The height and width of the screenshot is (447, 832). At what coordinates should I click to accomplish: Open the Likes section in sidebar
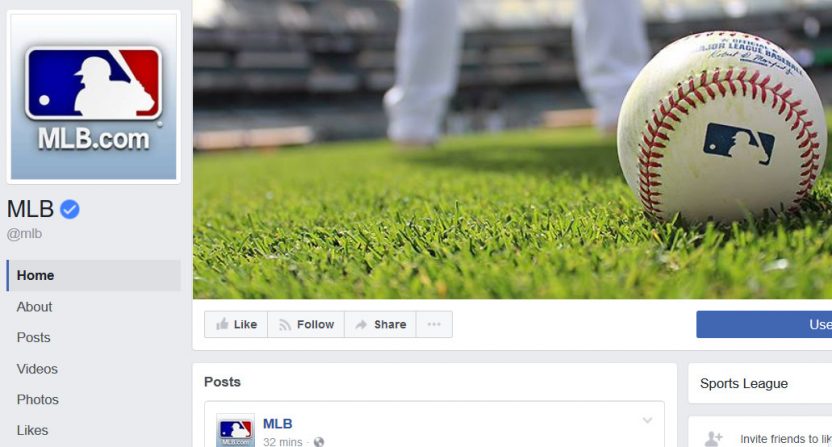coord(32,430)
